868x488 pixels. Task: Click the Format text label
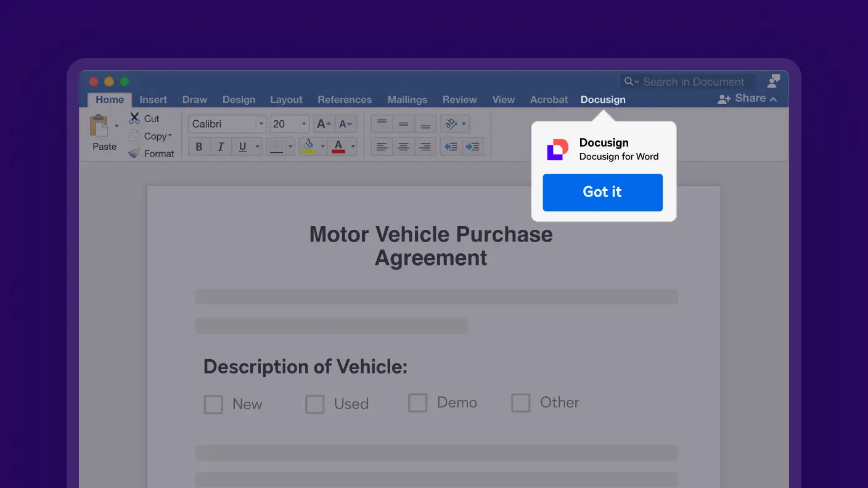[x=159, y=153]
